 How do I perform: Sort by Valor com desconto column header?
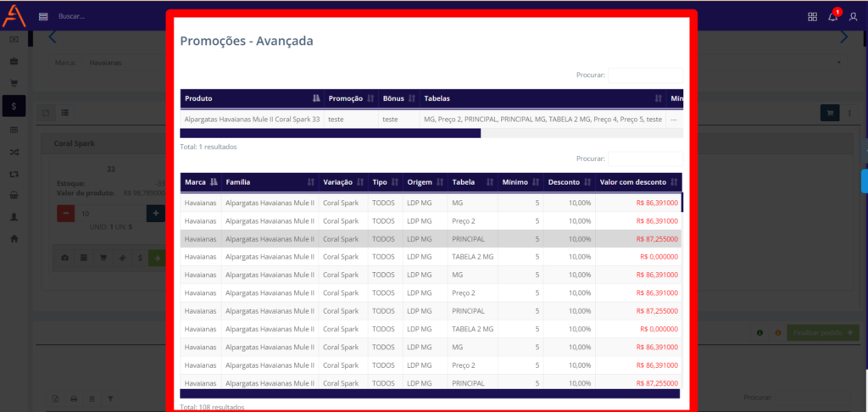pyautogui.click(x=639, y=182)
